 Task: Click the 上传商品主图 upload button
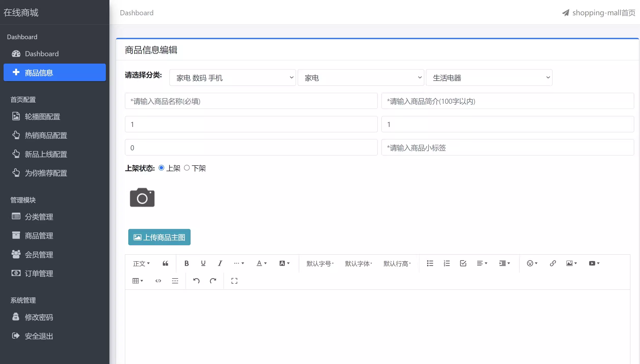pos(159,237)
